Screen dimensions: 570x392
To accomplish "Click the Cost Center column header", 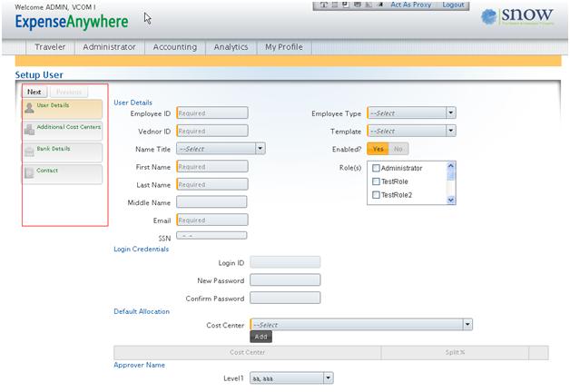I will coord(247,352).
